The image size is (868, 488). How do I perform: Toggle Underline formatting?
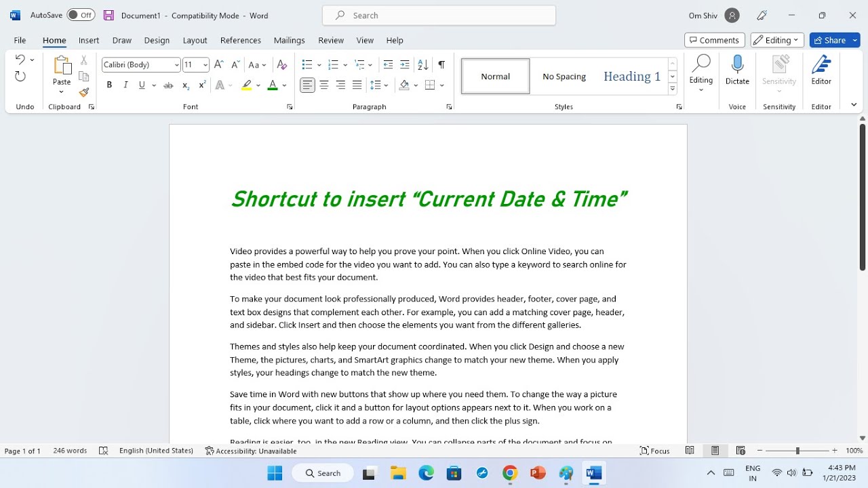[x=142, y=85]
